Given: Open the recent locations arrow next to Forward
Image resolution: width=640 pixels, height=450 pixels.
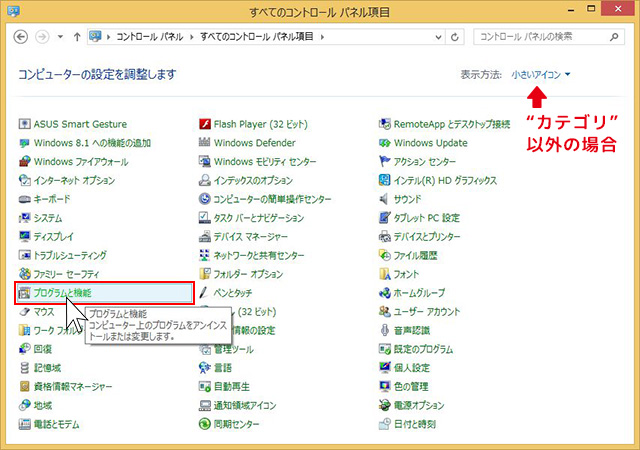Looking at the screenshot, I should 60,37.
